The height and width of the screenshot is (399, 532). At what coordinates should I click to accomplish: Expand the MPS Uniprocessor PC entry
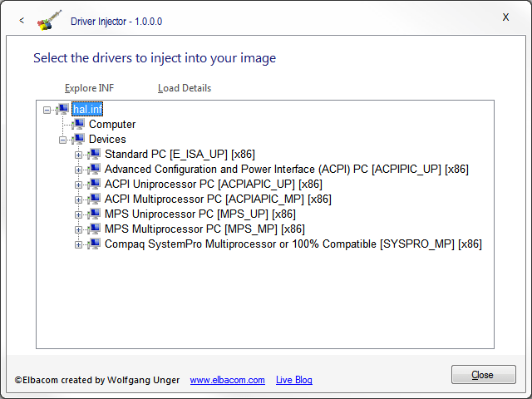coord(78,214)
